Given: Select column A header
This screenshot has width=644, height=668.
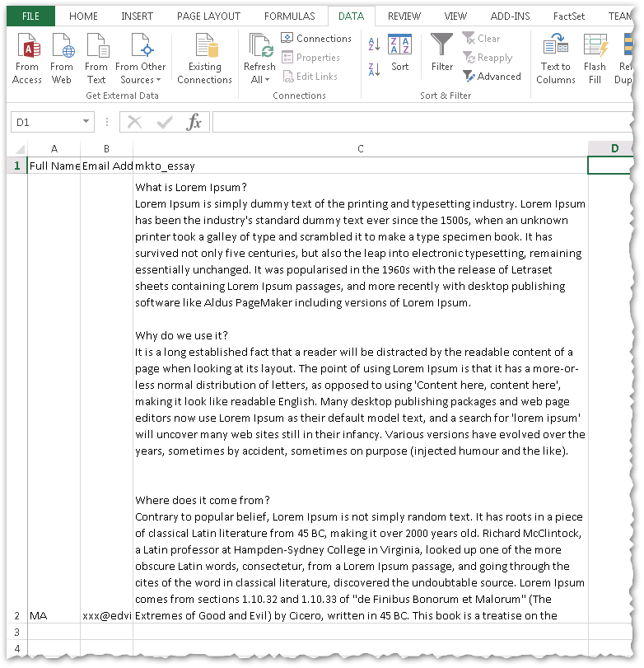Looking at the screenshot, I should [54, 149].
